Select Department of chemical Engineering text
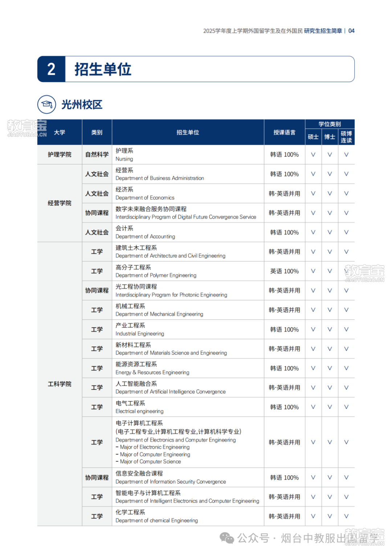 coord(157,521)
